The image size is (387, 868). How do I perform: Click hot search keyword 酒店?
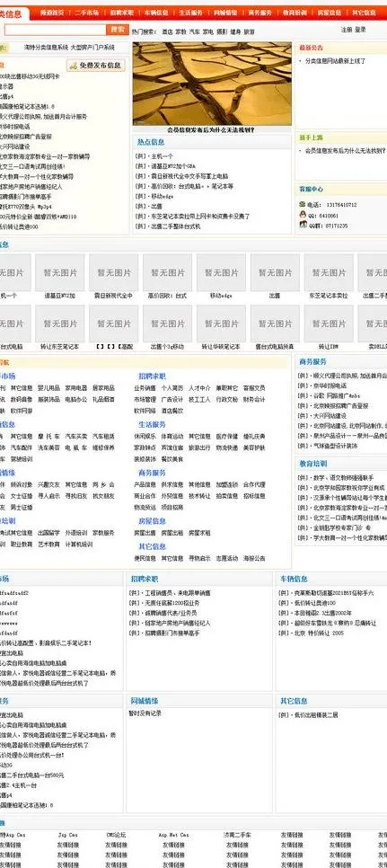167,32
